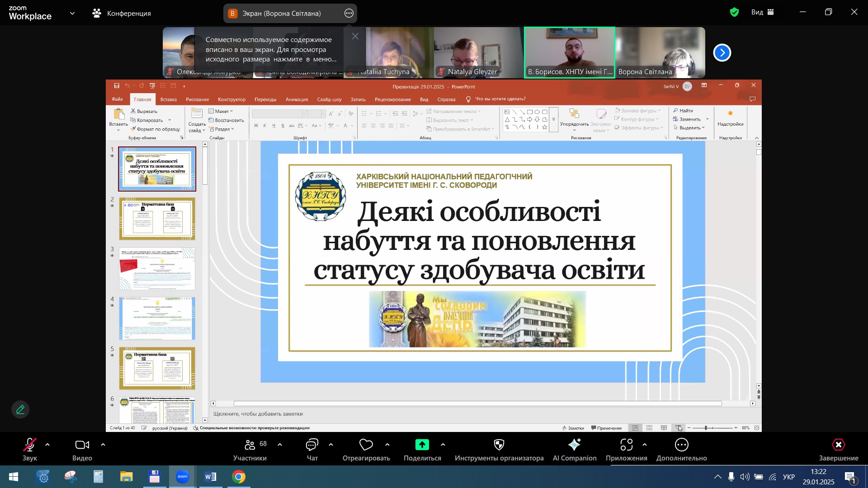
Task: Click Формат по образцу format painter
Action: click(155, 129)
